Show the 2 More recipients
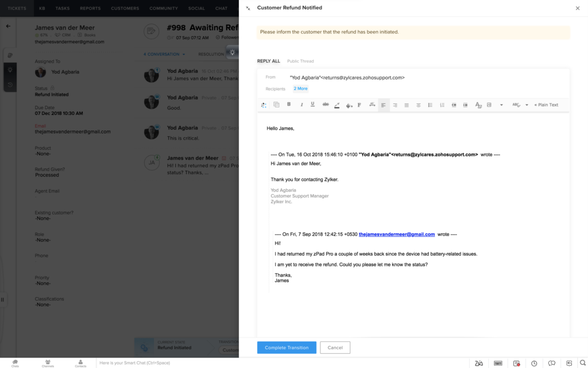The width and height of the screenshot is (588, 368). [x=300, y=89]
